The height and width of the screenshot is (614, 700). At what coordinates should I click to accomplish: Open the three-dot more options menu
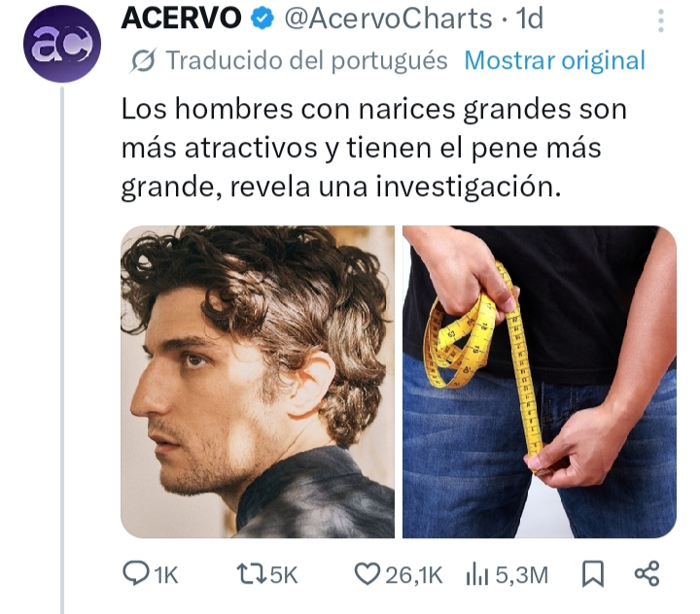click(661, 20)
